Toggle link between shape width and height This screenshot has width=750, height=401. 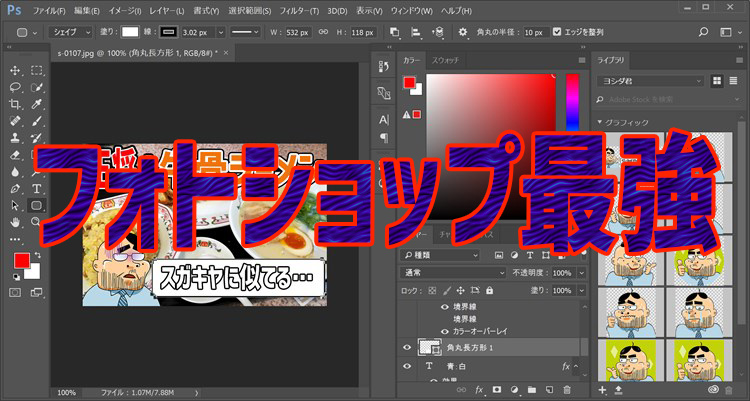tap(323, 32)
